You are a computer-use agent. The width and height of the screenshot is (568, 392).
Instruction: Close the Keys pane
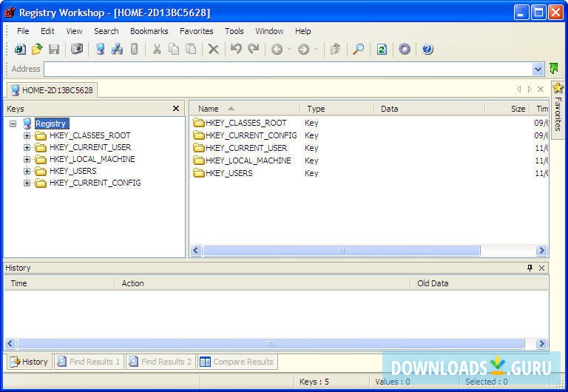pyautogui.click(x=176, y=108)
